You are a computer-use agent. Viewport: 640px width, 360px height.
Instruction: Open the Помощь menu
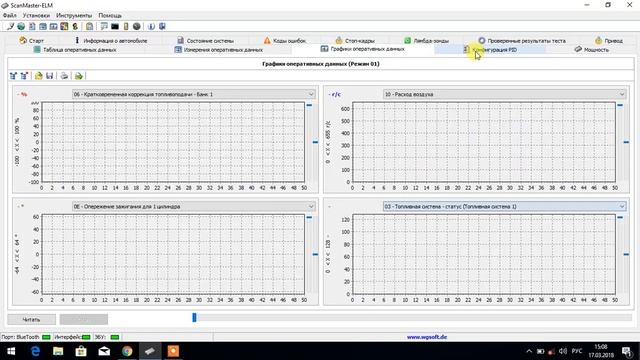point(110,16)
